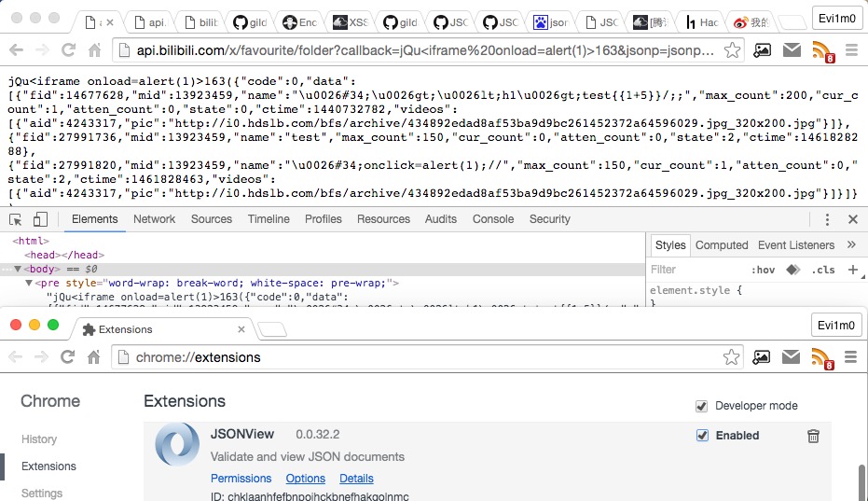Viewport: 868px width, 501px height.
Task: Bookmark the bilibili API page with star
Action: 732,50
